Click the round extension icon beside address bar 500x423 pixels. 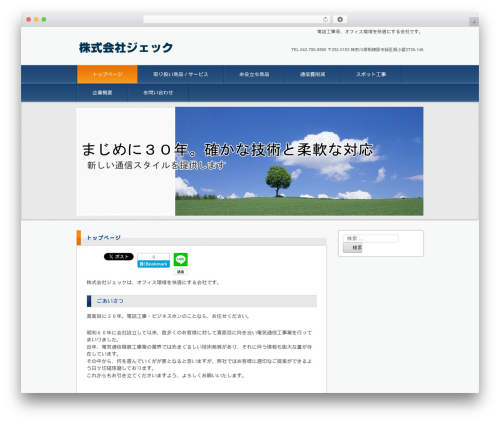pos(340,19)
